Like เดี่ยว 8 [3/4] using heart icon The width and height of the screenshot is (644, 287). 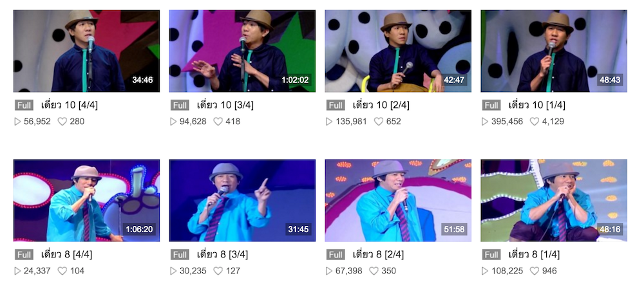click(x=218, y=271)
